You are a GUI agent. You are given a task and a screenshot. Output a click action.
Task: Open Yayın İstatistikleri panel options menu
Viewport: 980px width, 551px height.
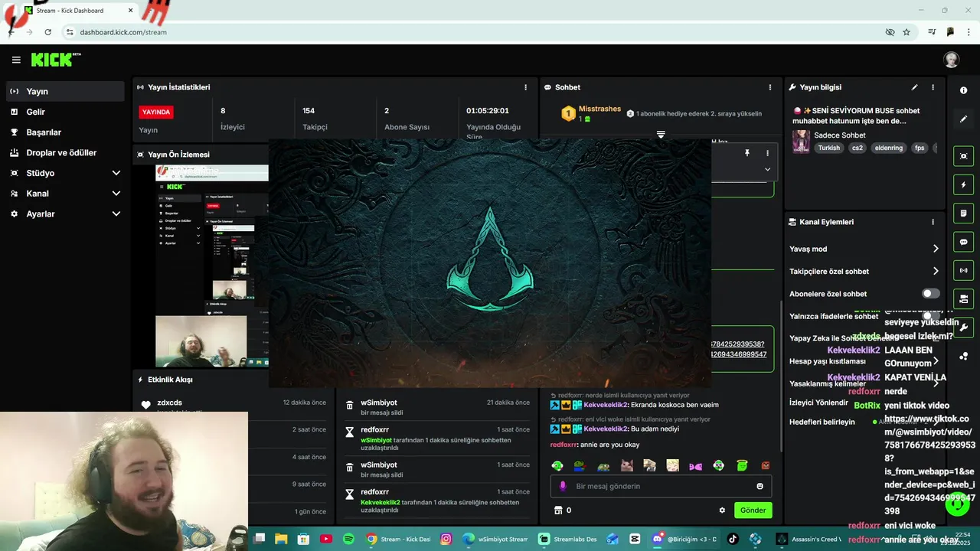tap(525, 87)
